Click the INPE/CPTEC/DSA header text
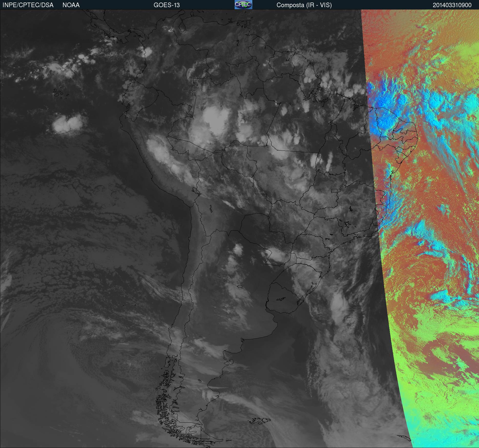This screenshot has height=448, width=479. 28,5
